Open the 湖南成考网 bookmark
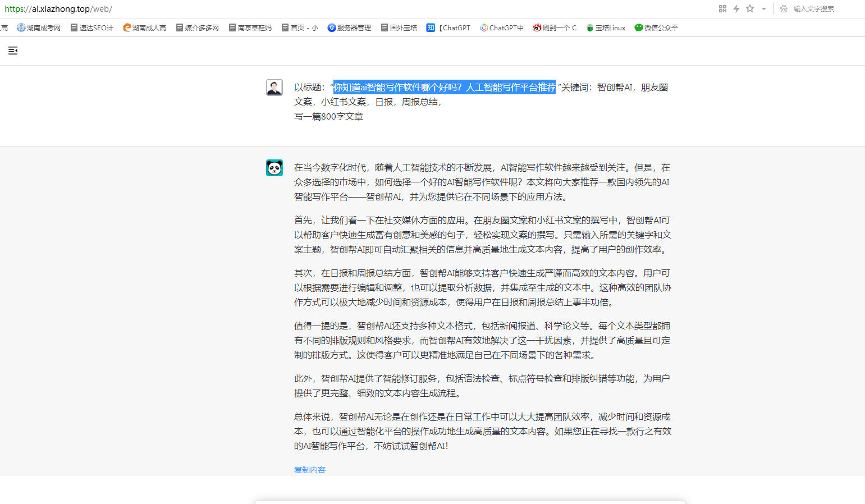 point(39,28)
